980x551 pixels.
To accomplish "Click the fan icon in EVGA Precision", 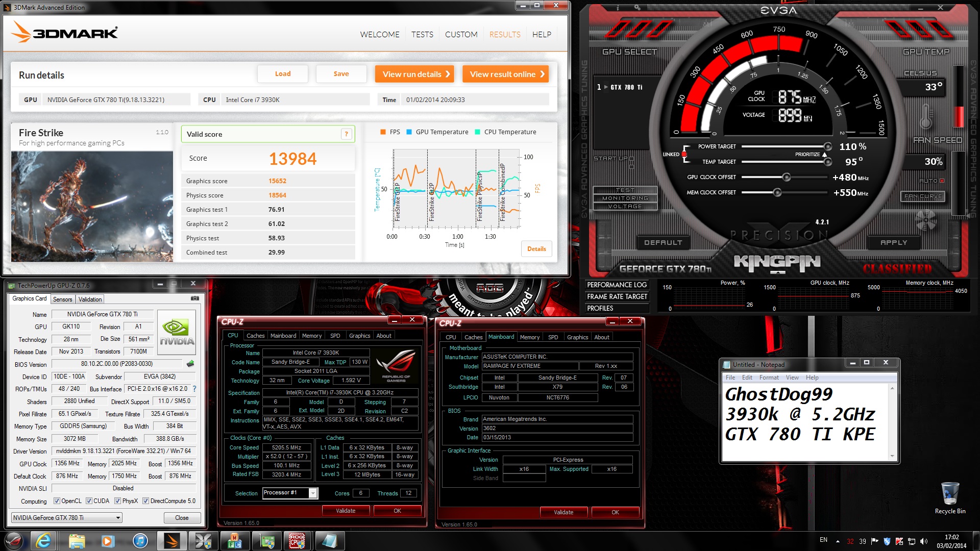I will point(926,220).
